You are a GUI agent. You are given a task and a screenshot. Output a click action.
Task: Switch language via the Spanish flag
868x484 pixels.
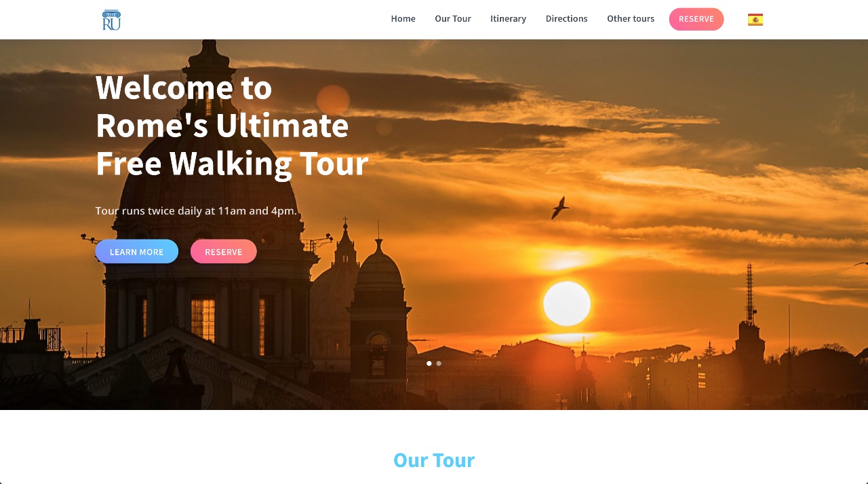[755, 20]
